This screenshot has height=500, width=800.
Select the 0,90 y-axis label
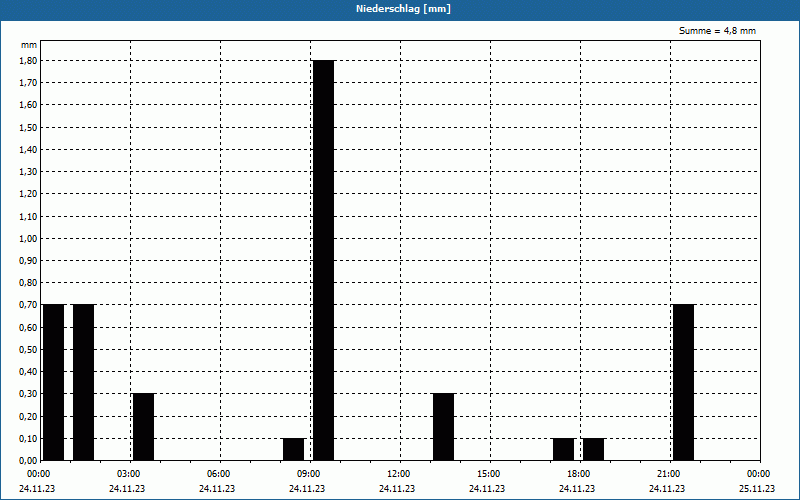29,261
